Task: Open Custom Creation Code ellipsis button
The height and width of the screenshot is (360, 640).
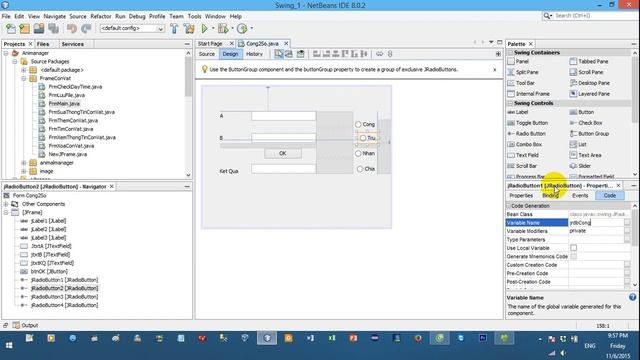Action: pos(627,264)
